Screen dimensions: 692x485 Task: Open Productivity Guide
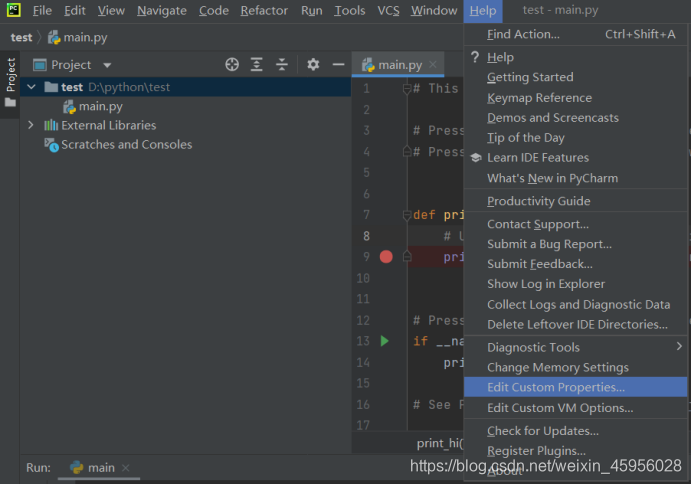point(576,201)
